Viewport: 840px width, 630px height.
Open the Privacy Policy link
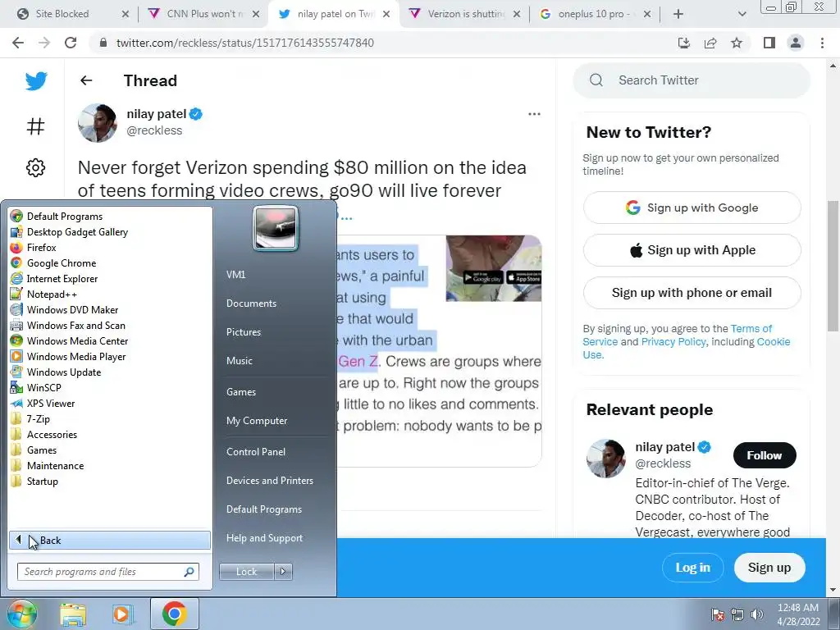click(x=673, y=342)
